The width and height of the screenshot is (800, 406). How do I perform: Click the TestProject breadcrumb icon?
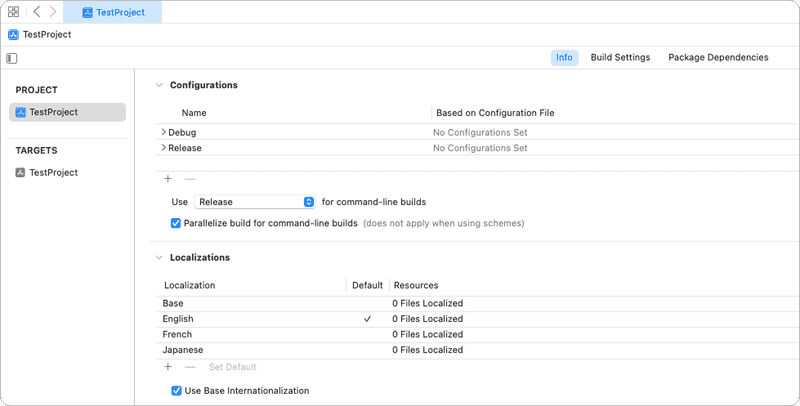click(x=14, y=35)
